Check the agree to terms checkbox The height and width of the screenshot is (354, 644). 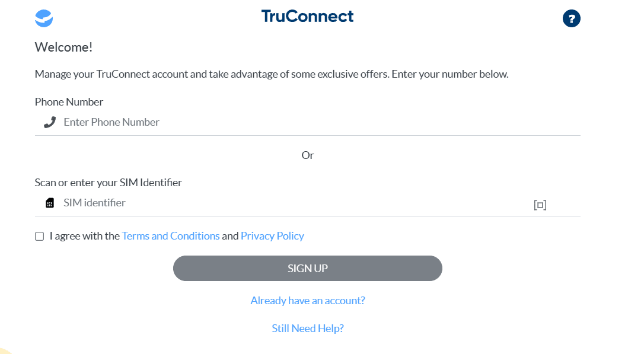click(40, 237)
